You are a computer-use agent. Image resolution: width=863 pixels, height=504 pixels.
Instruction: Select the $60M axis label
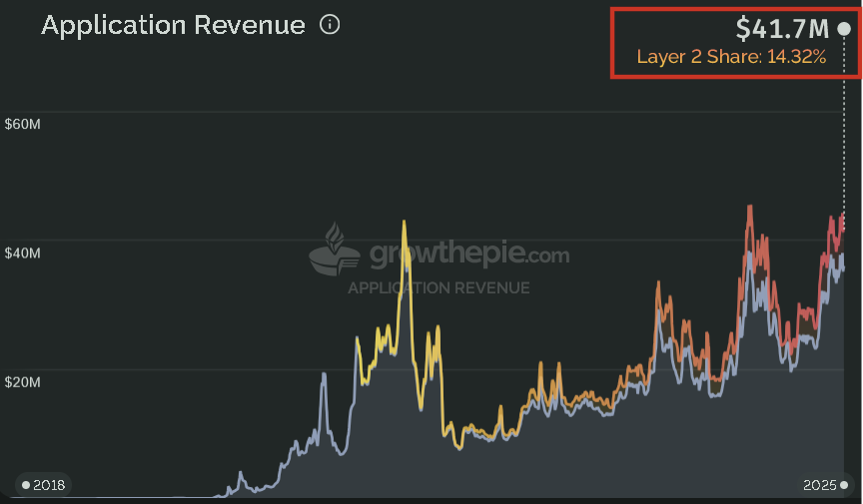pyautogui.click(x=23, y=124)
